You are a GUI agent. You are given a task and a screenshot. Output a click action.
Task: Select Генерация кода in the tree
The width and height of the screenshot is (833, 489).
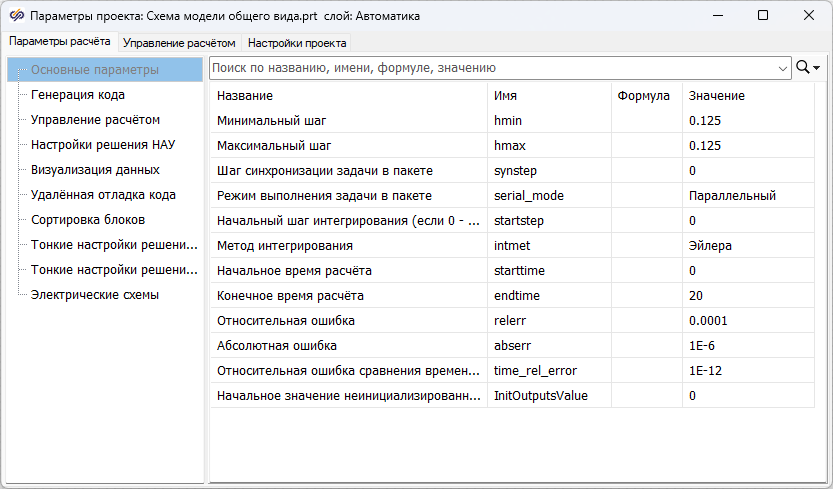(78, 95)
